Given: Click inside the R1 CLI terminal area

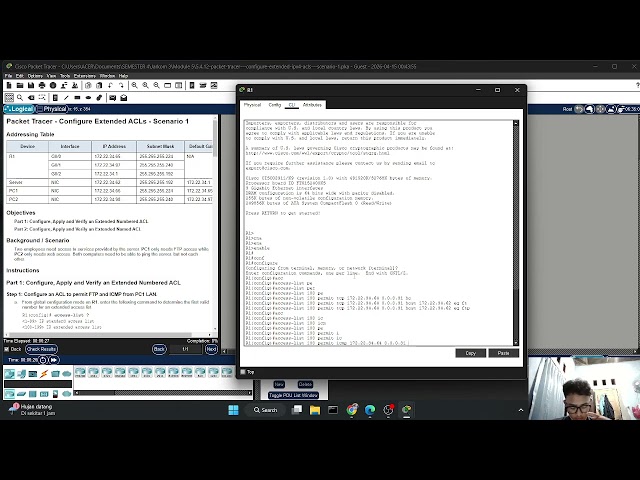Looking at the screenshot, I should coord(378,233).
